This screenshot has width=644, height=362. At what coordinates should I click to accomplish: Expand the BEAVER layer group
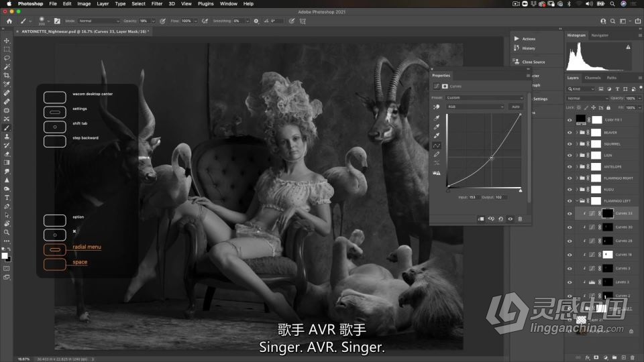pos(577,133)
